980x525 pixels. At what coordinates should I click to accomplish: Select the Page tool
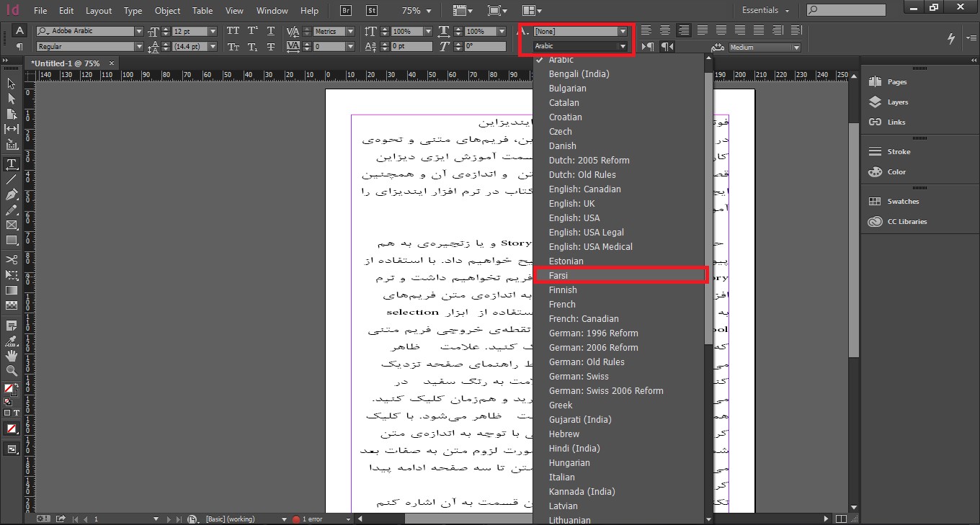click(12, 114)
